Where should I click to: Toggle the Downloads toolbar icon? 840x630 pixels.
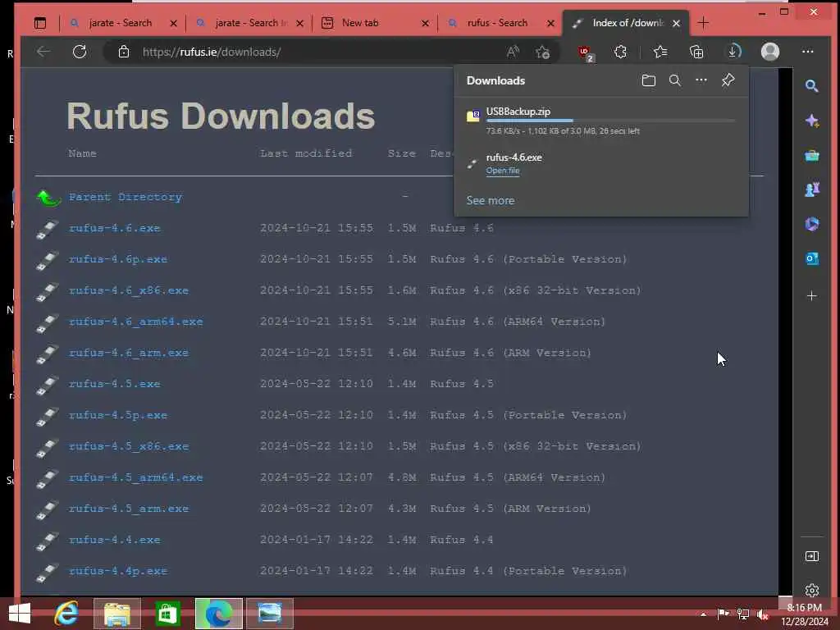733,52
